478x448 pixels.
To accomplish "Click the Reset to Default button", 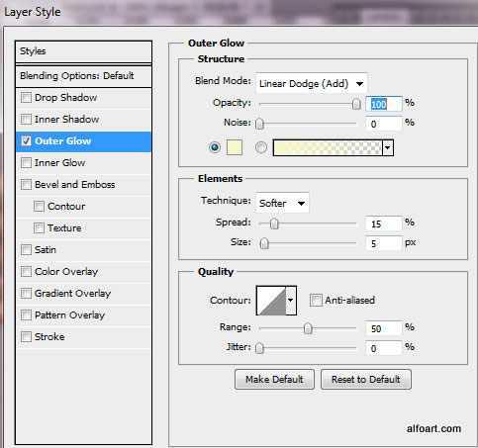I will pyautogui.click(x=366, y=380).
